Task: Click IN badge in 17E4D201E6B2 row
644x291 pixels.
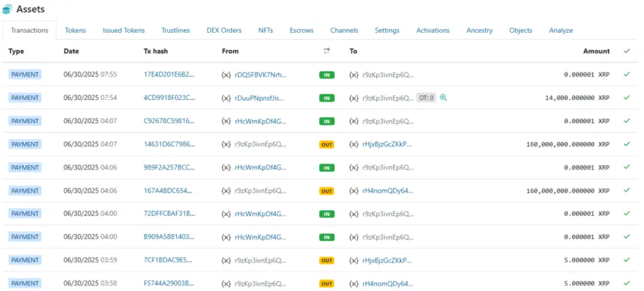Action: [x=327, y=75]
